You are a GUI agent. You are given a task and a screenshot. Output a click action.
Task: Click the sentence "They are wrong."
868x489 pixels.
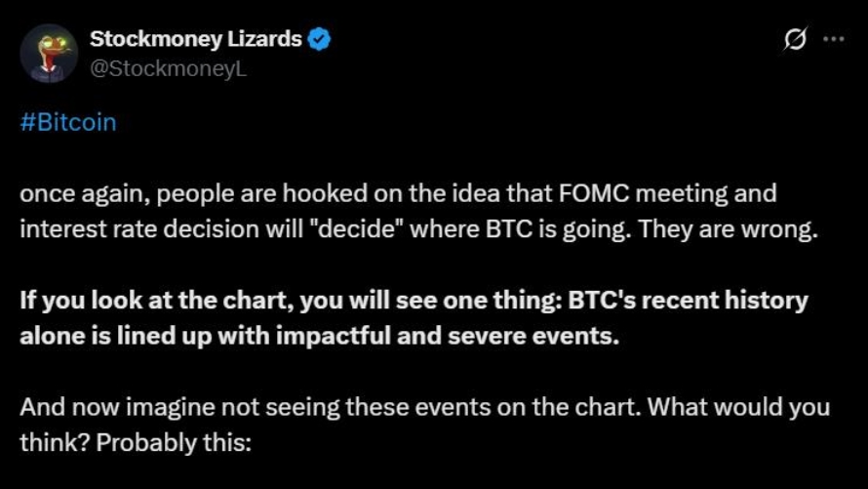(x=728, y=228)
